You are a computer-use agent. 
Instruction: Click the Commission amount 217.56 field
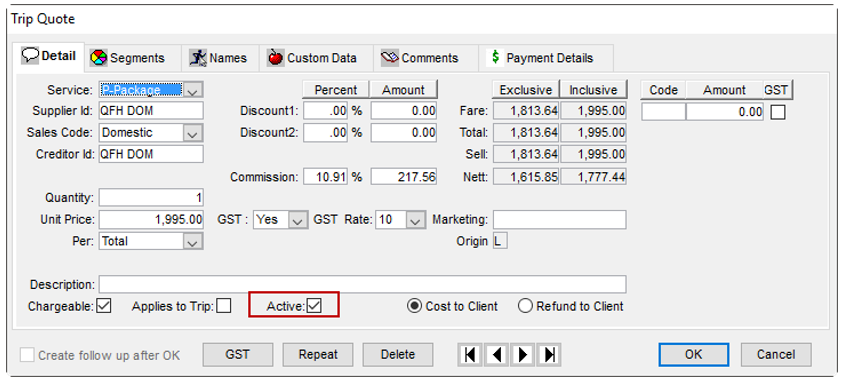pyautogui.click(x=403, y=176)
